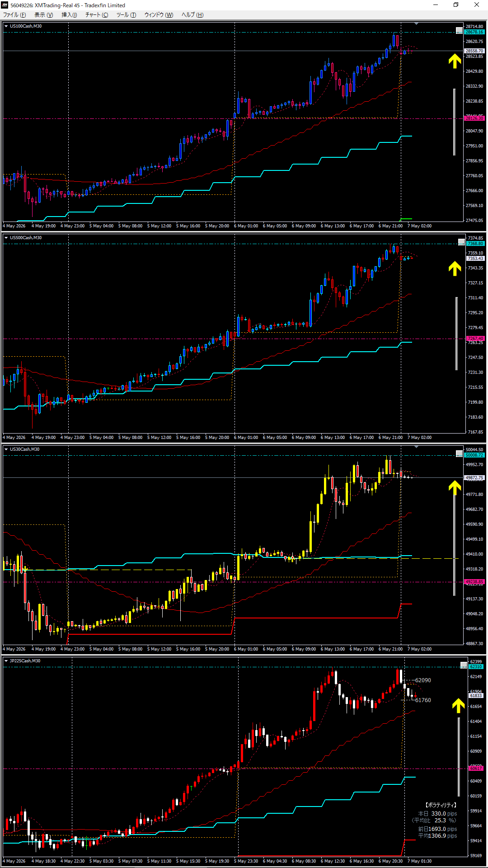Image resolution: width=488 pixels, height=868 pixels.
Task: Click the 62090 price label on JP225Cash chart
Action: (423, 680)
